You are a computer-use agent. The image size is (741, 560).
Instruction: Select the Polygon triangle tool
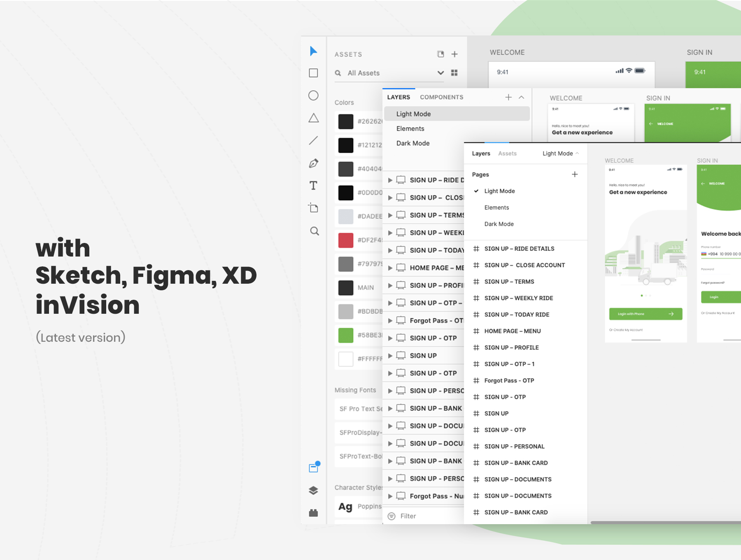pyautogui.click(x=313, y=118)
